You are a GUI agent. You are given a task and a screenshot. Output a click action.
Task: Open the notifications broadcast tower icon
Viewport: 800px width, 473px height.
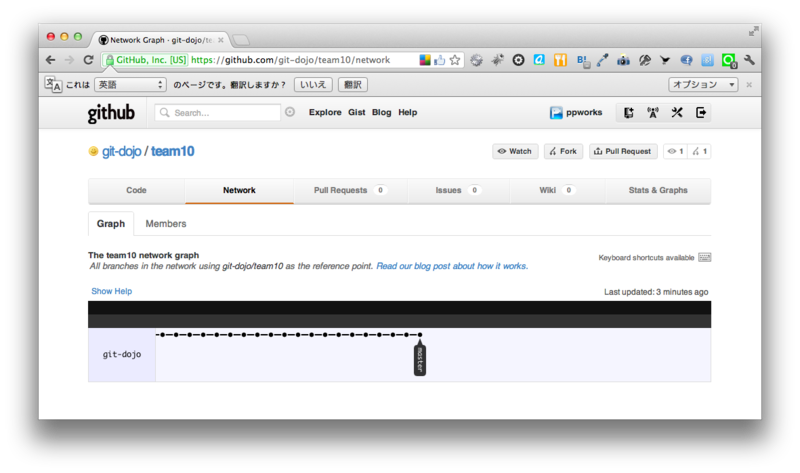[x=653, y=113]
